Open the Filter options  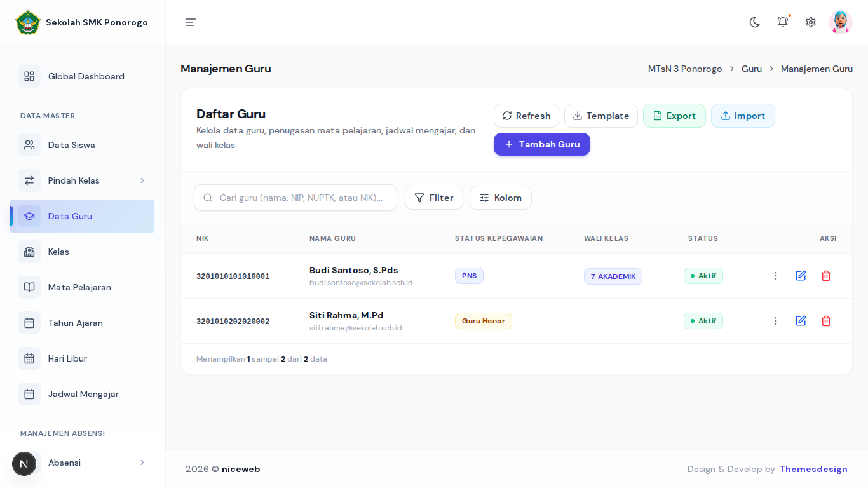(434, 198)
